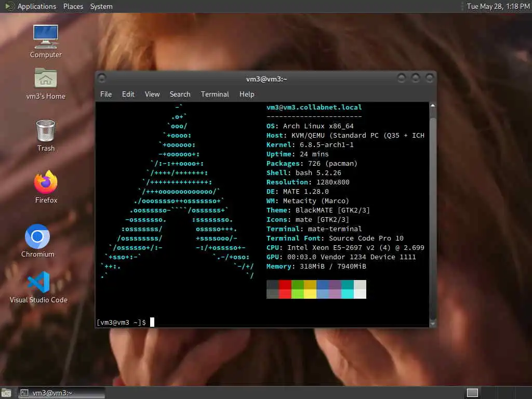Click the 'Packages: 726 (pacman)' line
The width and height of the screenshot is (532, 399).
[312, 164]
